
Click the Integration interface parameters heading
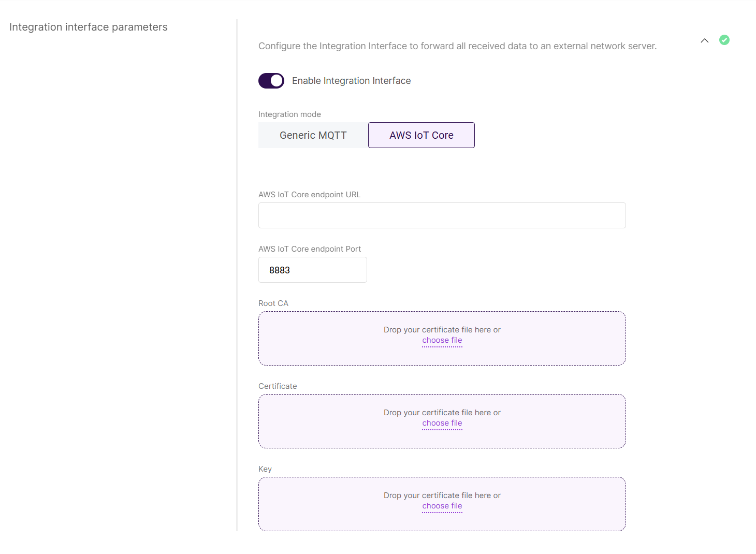88,26
